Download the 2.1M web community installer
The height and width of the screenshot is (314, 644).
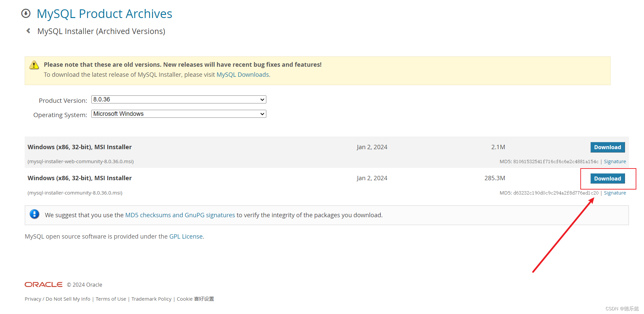(x=607, y=147)
